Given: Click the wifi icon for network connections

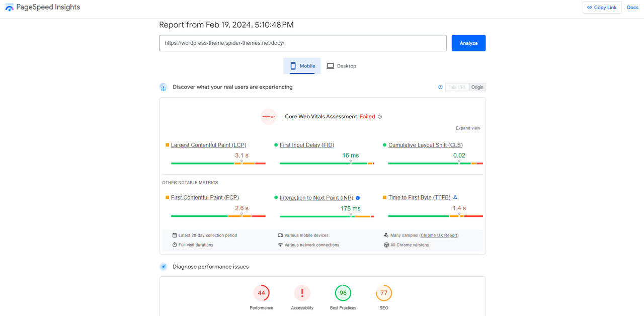Looking at the screenshot, I should (x=280, y=245).
